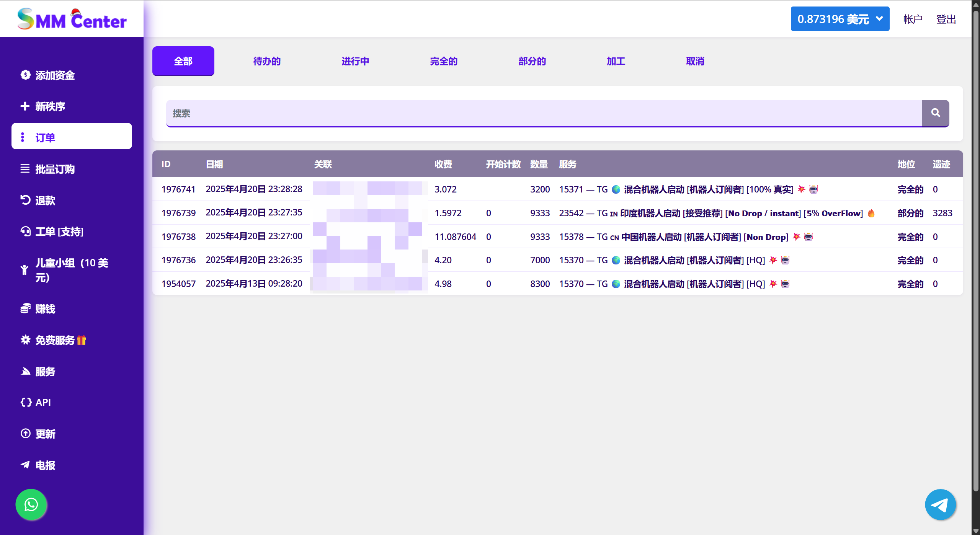Click the 收费 column header

click(x=443, y=164)
